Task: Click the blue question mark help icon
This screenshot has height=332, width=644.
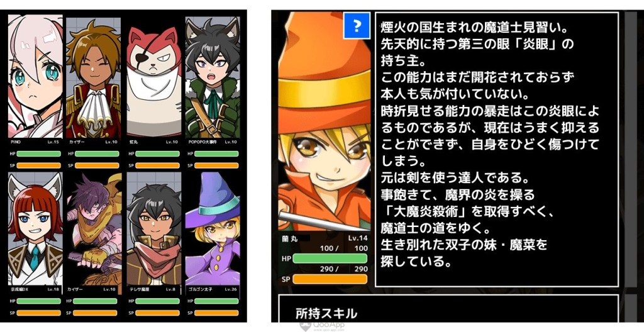Action: 357,26
